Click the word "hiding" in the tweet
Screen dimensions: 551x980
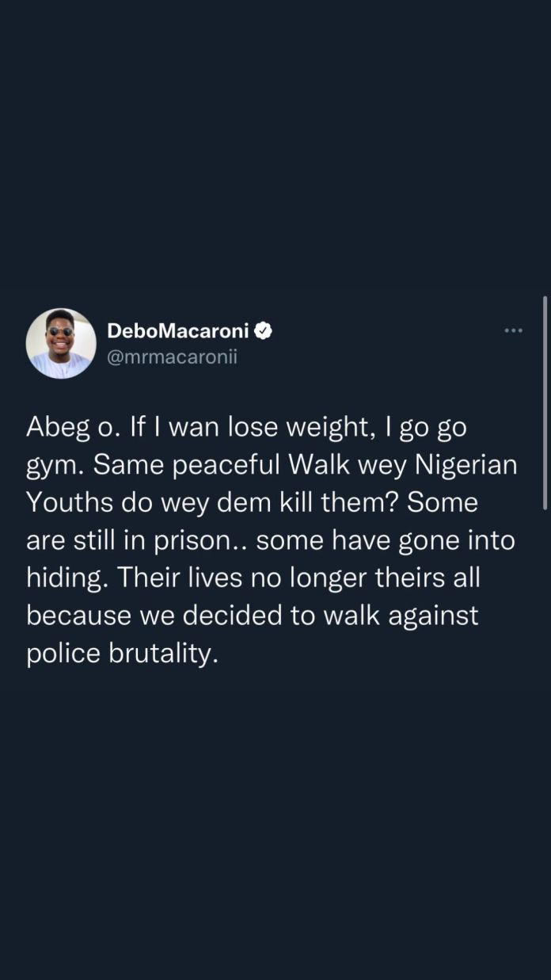click(x=66, y=579)
